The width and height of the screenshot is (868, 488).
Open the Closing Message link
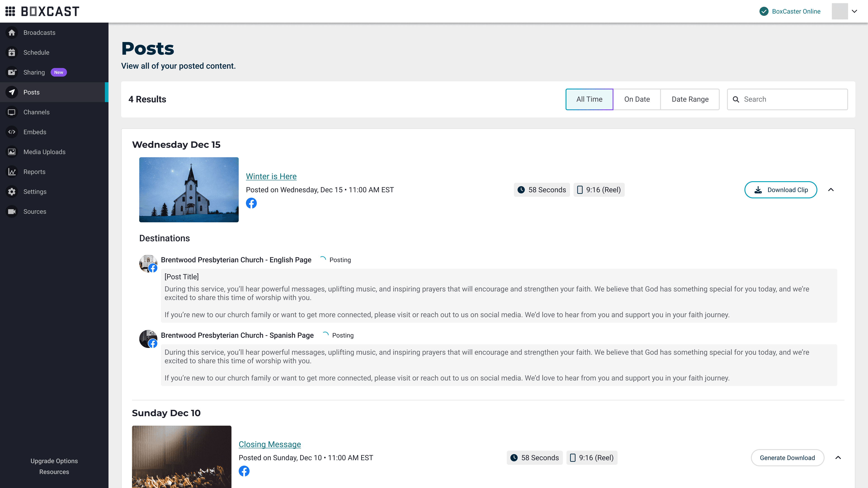270,444
